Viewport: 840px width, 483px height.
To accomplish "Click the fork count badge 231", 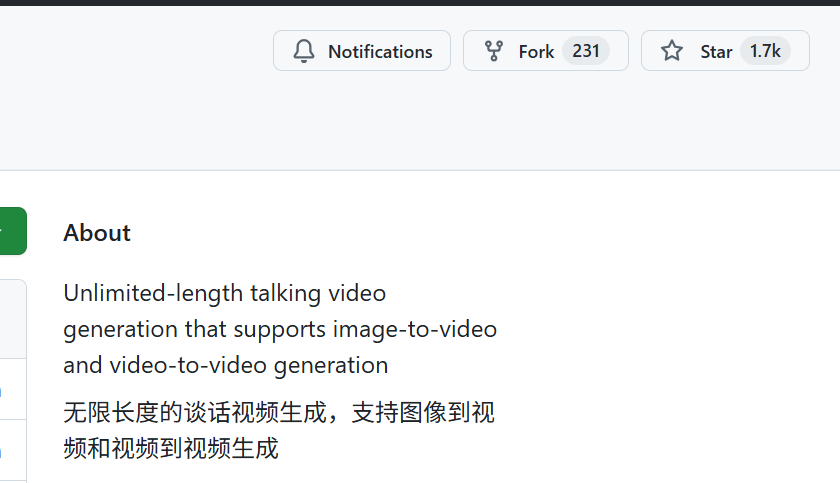I will click(585, 51).
